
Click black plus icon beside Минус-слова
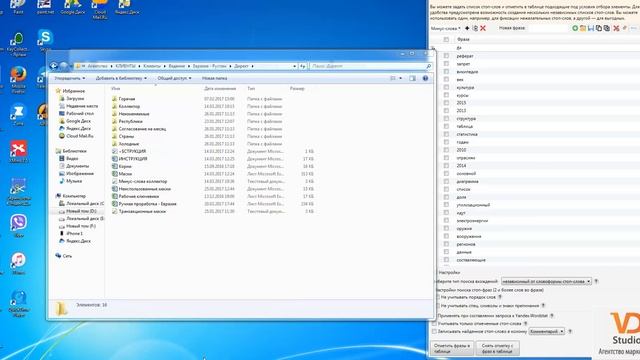pyautogui.click(x=467, y=28)
